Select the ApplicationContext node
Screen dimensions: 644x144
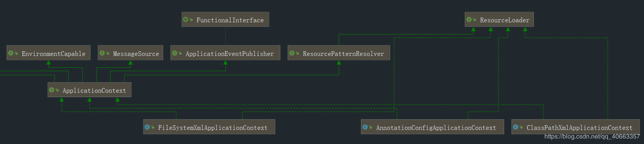[x=89, y=90]
